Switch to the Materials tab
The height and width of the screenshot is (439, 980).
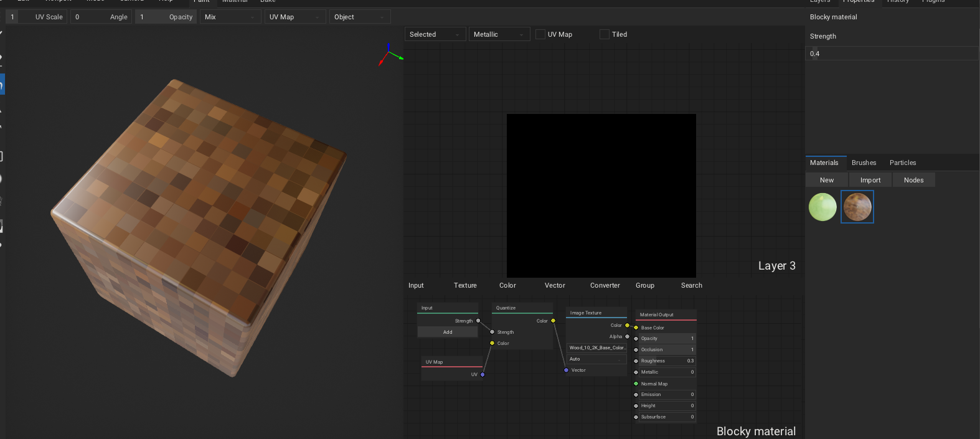[x=824, y=163]
